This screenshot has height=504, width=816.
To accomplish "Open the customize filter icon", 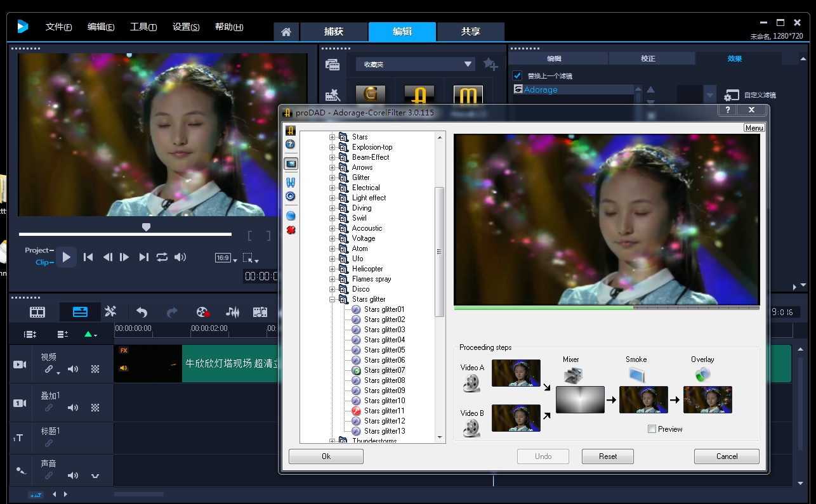I will pos(732,95).
